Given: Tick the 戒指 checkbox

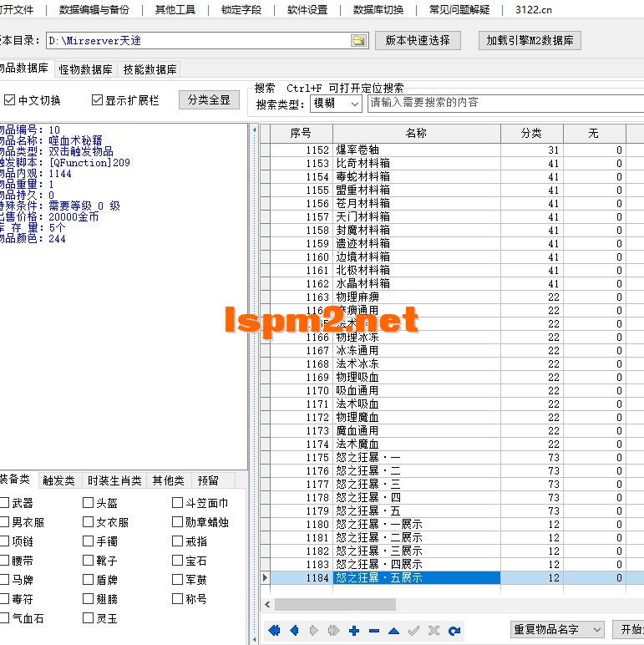Looking at the screenshot, I should point(177,541).
